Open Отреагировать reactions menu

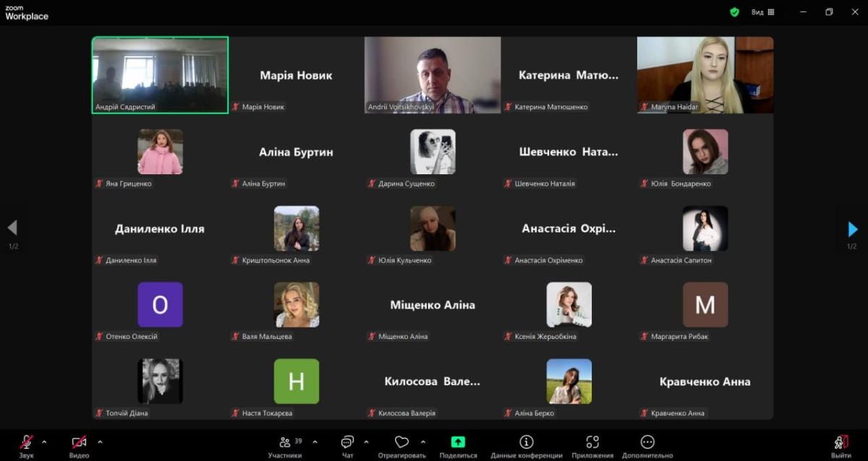[401, 447]
